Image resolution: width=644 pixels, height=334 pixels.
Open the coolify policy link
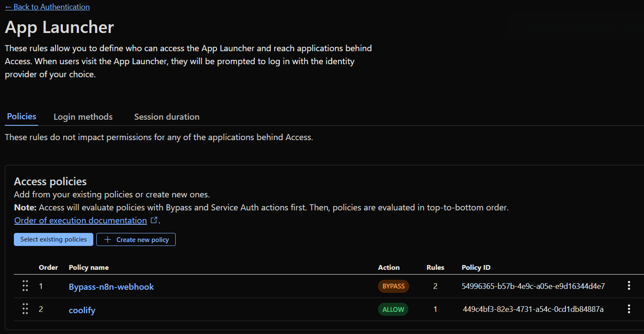(82, 310)
